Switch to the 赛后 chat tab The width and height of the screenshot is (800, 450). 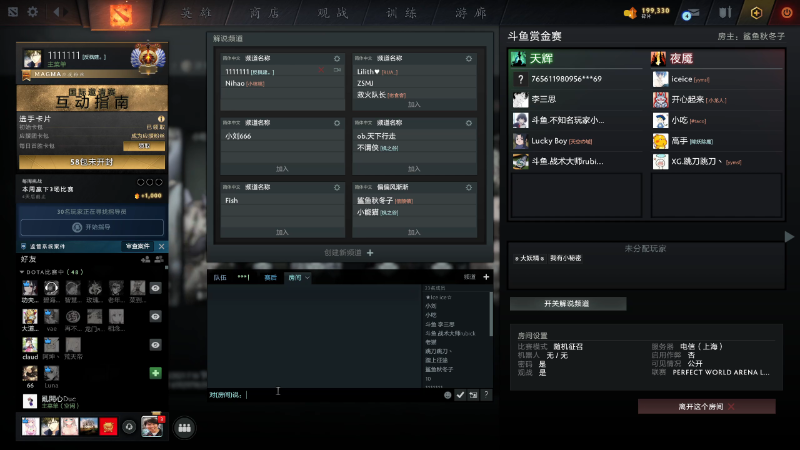270,278
